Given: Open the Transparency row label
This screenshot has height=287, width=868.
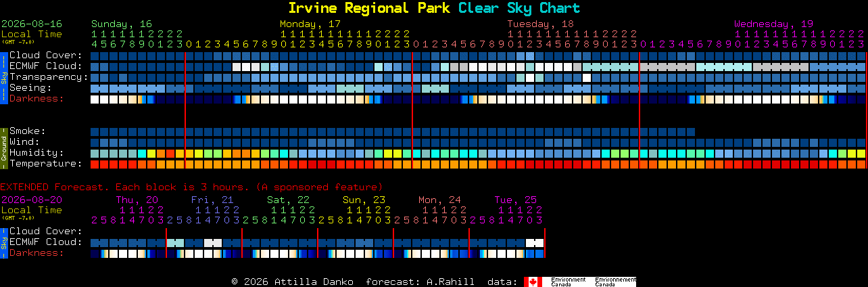Looking at the screenshot, I should [49, 77].
